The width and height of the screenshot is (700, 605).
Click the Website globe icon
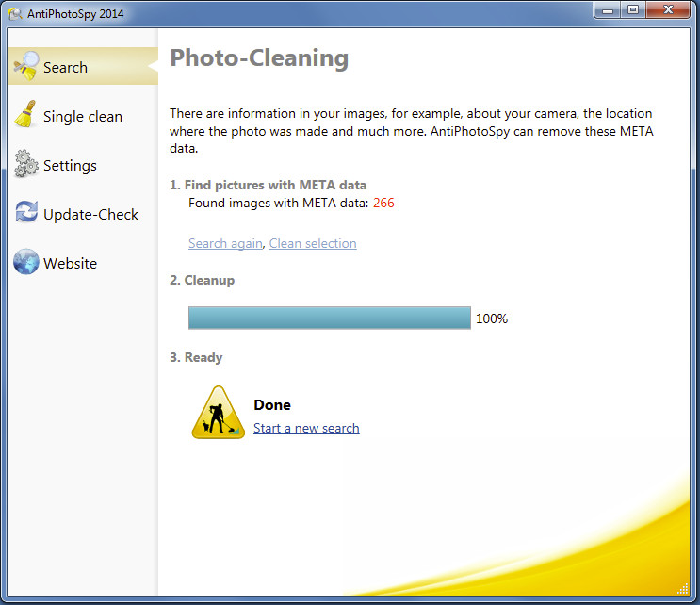tap(25, 262)
